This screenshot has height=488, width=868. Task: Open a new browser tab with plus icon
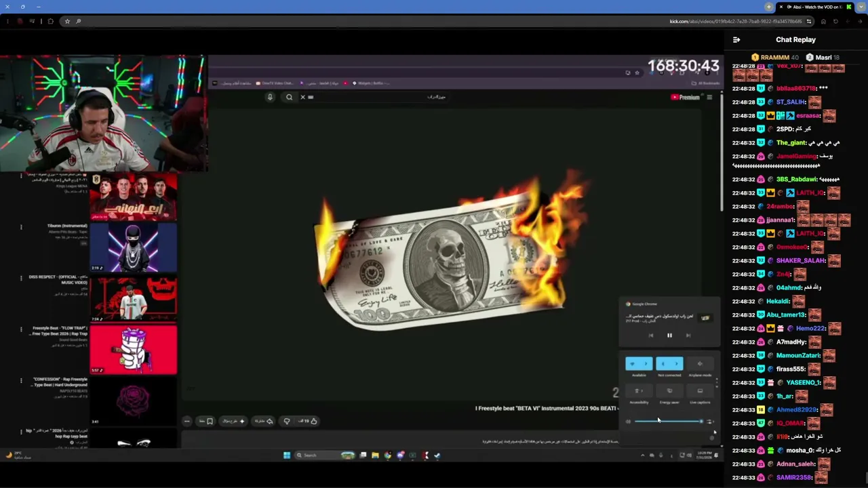coord(768,7)
